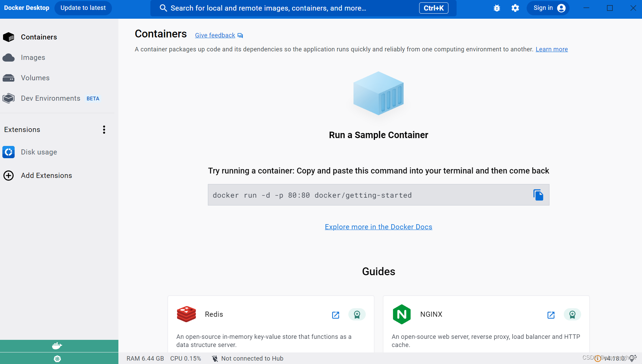Click the Volumes drive icon in sidebar
642x364 pixels.
pos(9,78)
